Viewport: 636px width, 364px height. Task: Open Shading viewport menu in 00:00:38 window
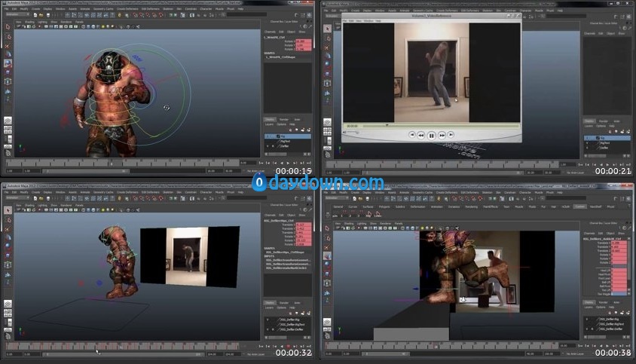(x=349, y=224)
